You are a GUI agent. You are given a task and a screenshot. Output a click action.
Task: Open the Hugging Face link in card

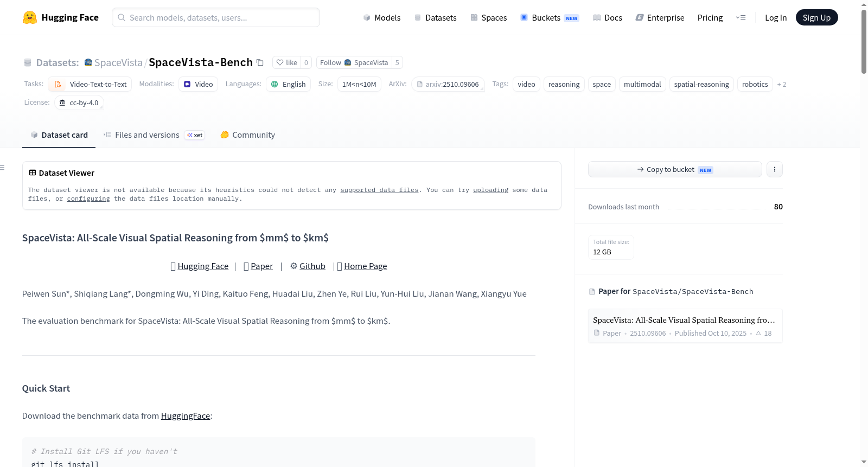(203, 266)
